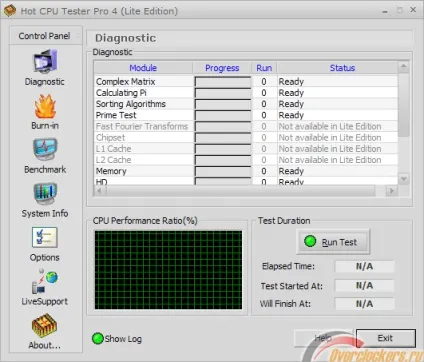Open the Diagnostic panel icon

point(45,61)
